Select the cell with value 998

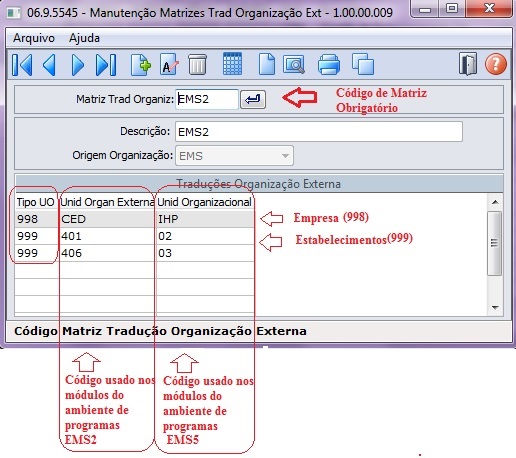tap(36, 219)
